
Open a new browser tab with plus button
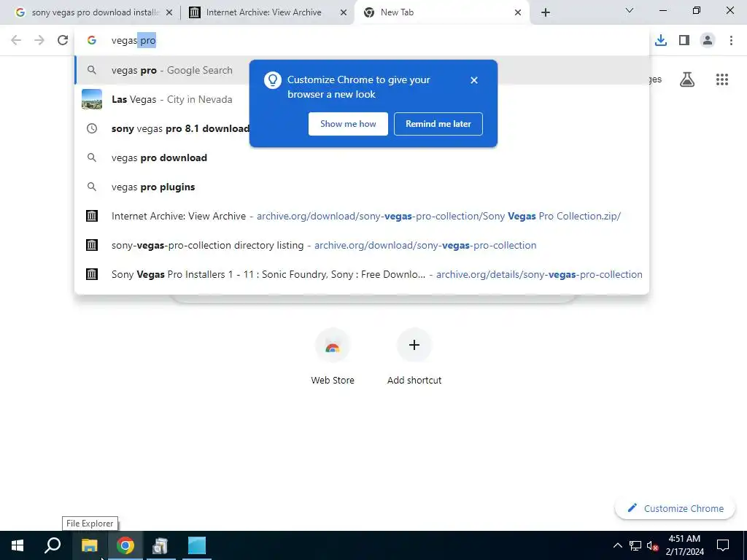546,13
